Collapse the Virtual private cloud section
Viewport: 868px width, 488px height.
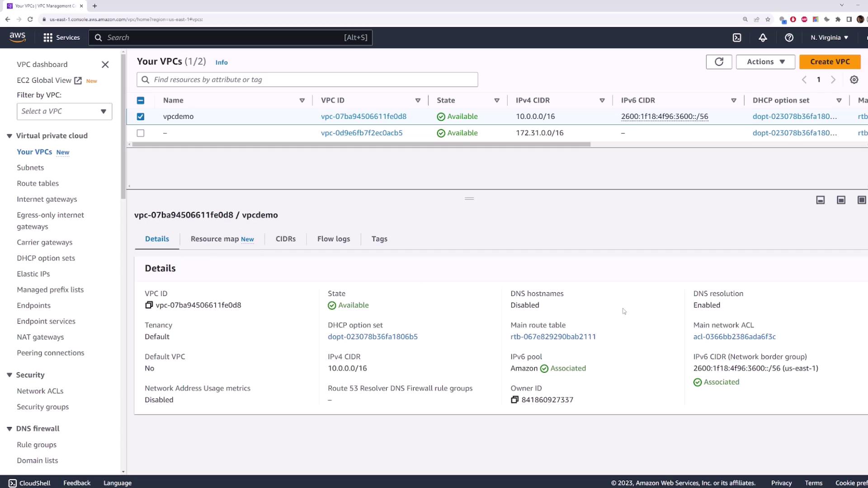pos(9,136)
